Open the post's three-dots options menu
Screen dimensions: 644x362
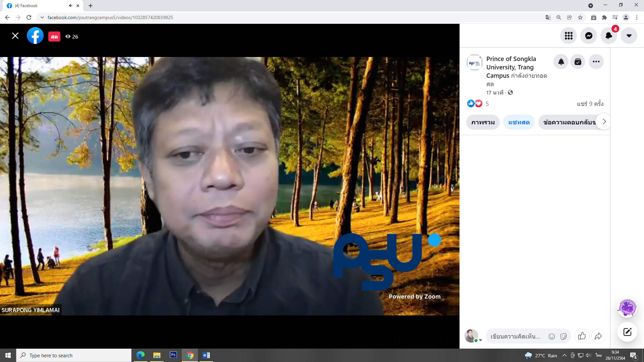(596, 62)
